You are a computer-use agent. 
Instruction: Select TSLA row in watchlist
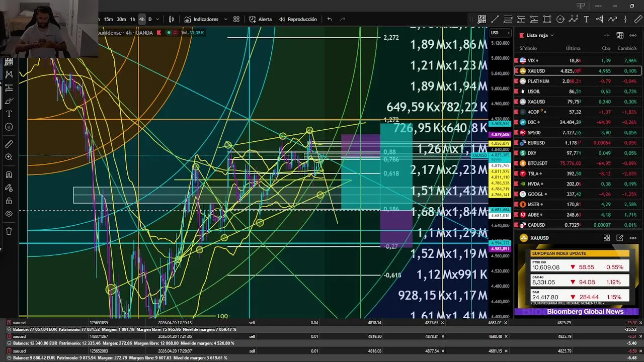tap(578, 173)
